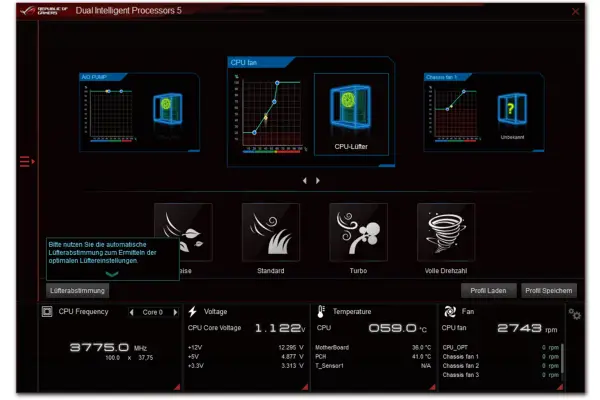Click the Fan list scrollbar
The height and width of the screenshot is (400, 600).
pyautogui.click(x=562, y=358)
